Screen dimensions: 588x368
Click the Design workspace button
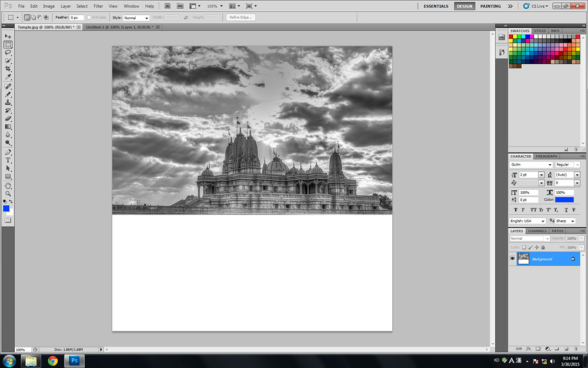(x=465, y=6)
